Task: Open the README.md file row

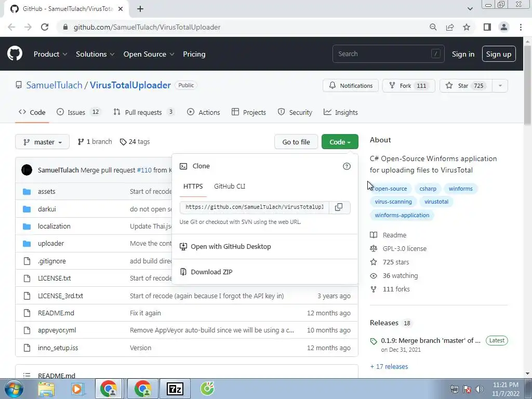Action: [x=187, y=313]
